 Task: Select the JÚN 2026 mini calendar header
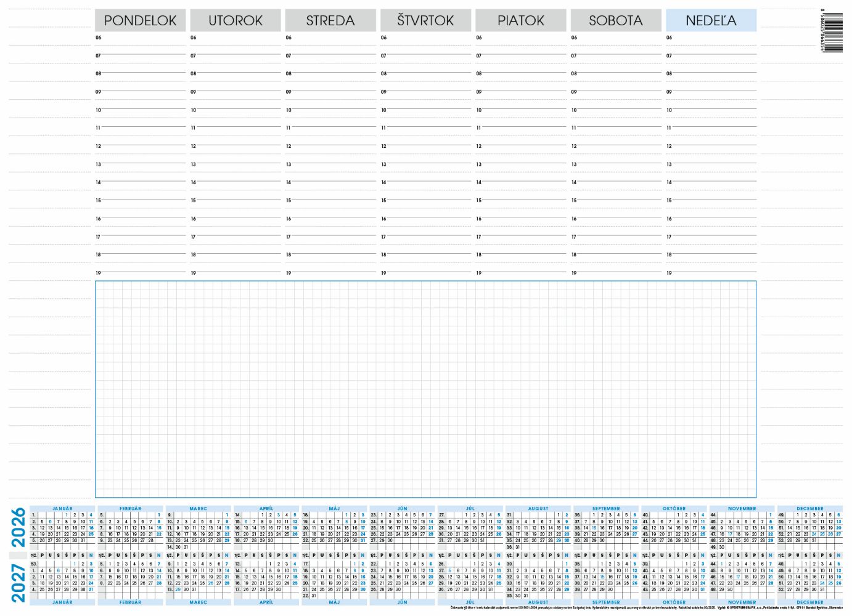point(403,509)
